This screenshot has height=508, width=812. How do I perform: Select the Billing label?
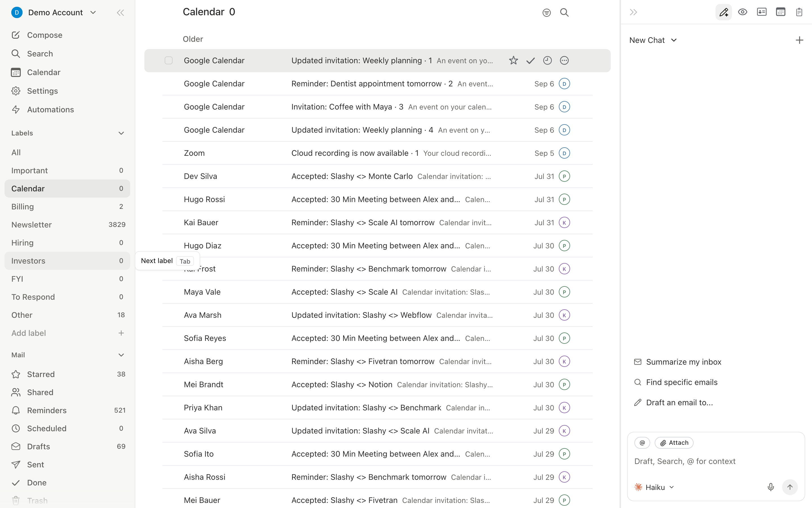tap(67, 207)
